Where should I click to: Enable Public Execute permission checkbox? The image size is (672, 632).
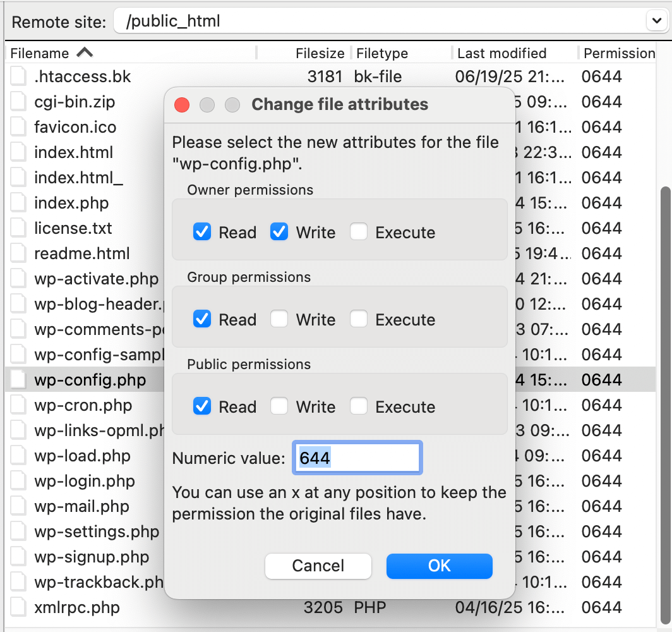(358, 406)
